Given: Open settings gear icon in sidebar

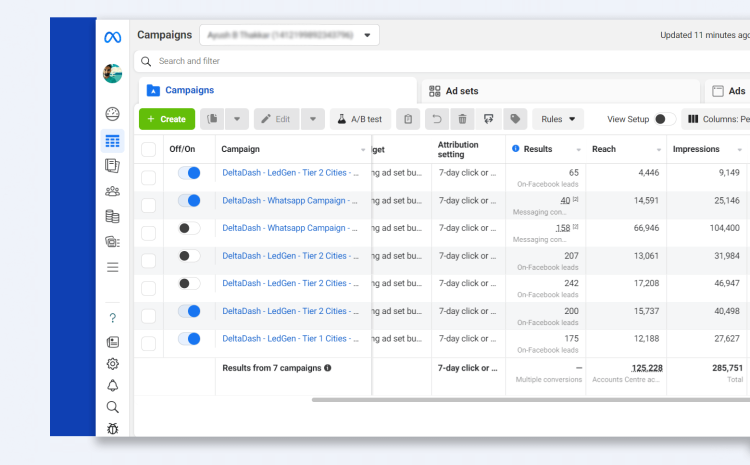Looking at the screenshot, I should click(x=112, y=364).
